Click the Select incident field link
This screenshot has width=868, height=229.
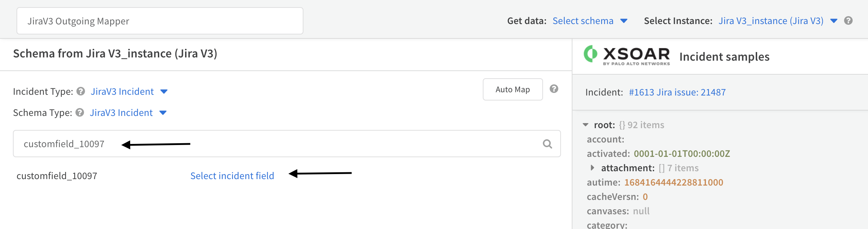pos(232,176)
